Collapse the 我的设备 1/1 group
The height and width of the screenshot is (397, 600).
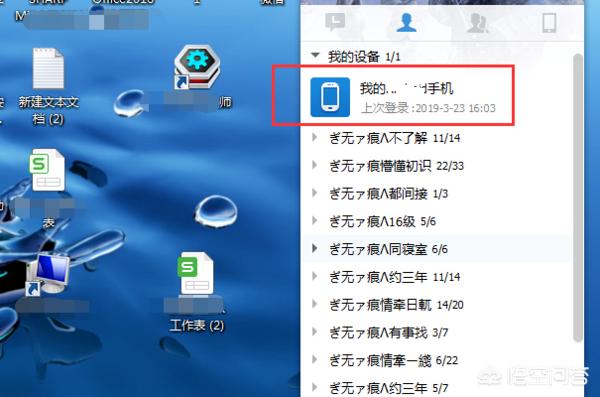(315, 55)
